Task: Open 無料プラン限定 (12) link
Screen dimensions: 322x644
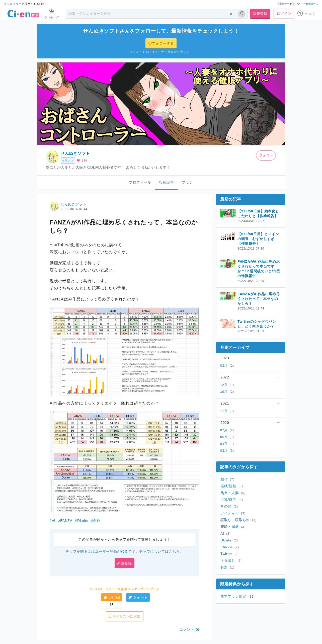Action: [233, 597]
